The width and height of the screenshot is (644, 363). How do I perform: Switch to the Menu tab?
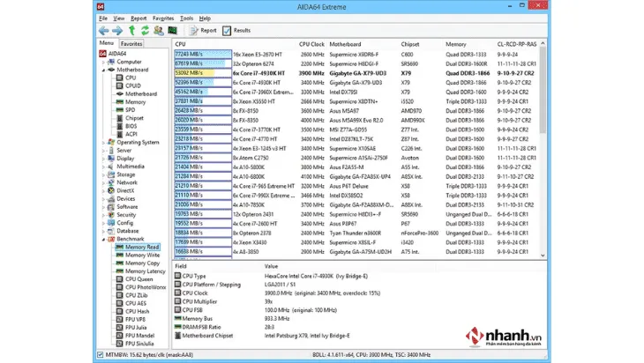107,43
